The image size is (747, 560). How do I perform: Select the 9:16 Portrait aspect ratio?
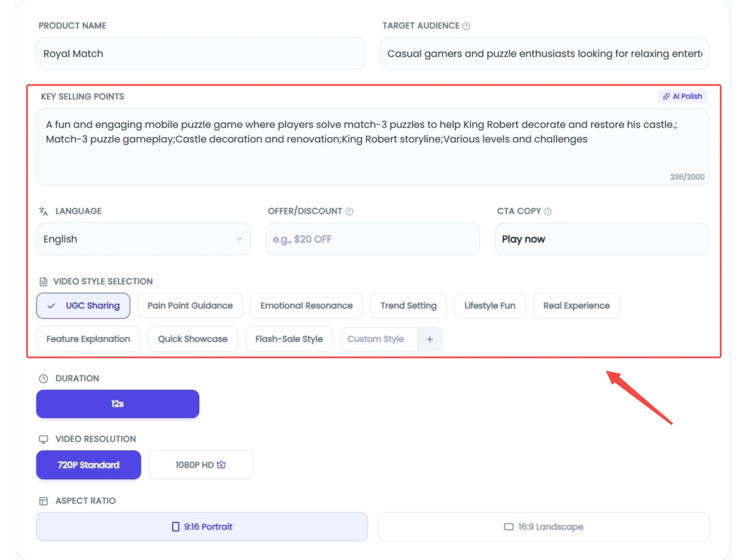(x=202, y=527)
